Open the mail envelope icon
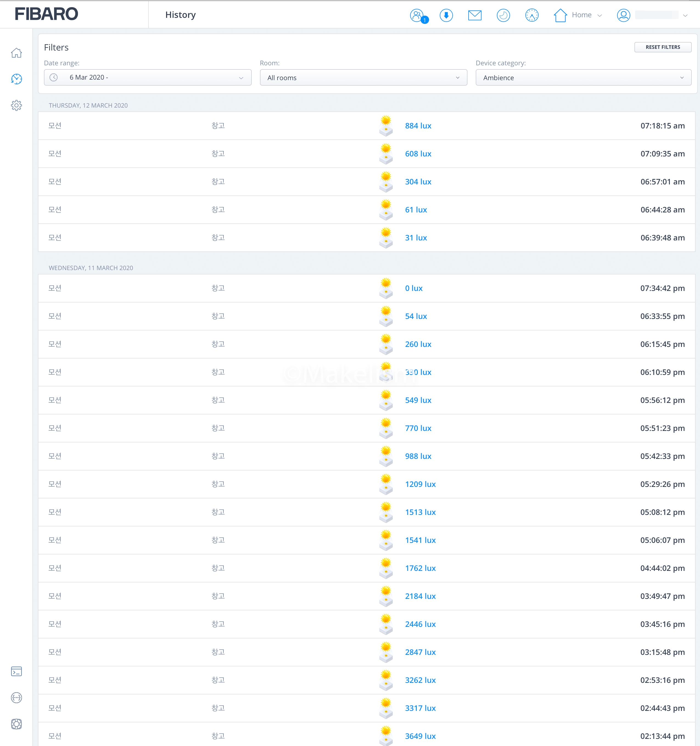 [474, 15]
